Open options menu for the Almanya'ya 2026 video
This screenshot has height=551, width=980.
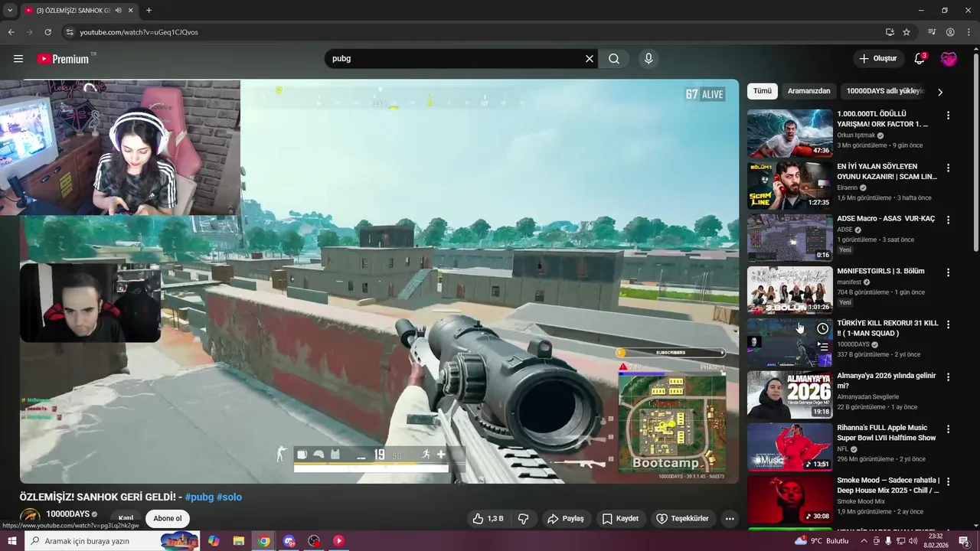948,377
